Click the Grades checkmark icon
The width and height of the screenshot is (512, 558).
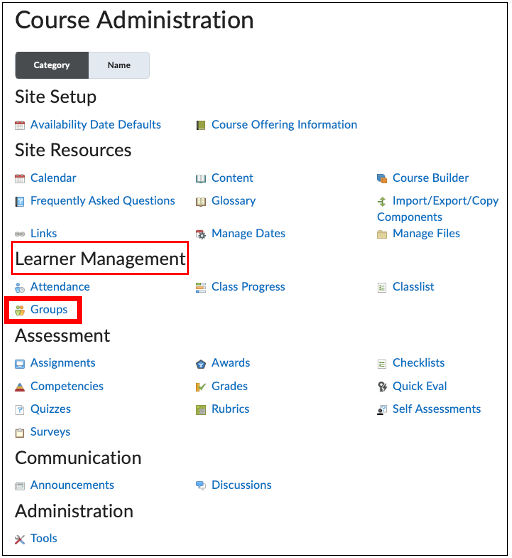(x=201, y=387)
